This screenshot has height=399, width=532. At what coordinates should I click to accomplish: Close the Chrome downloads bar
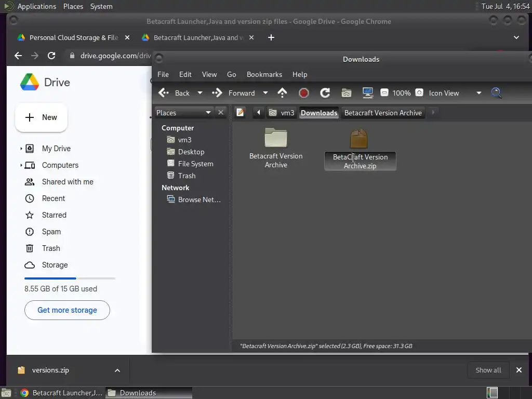519,370
